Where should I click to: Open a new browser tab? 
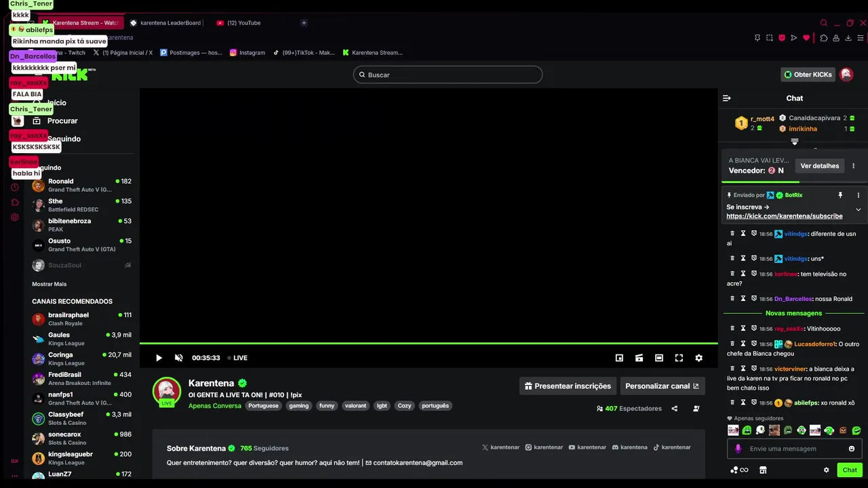click(304, 23)
